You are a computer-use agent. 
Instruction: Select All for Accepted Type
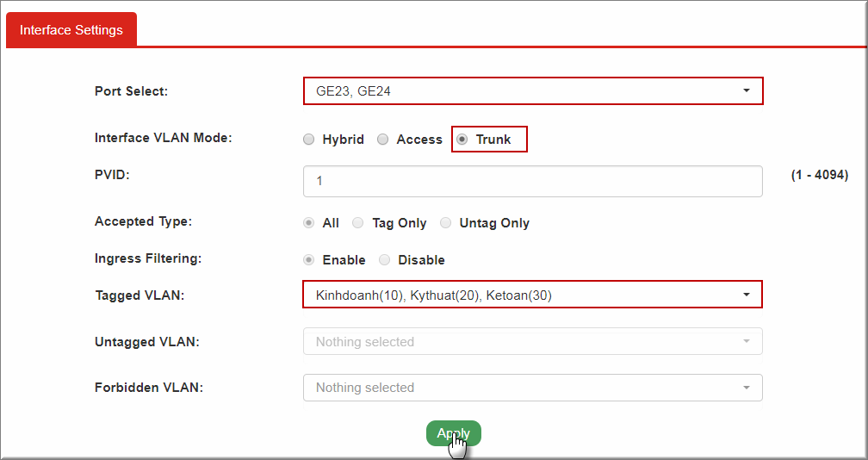tap(309, 223)
